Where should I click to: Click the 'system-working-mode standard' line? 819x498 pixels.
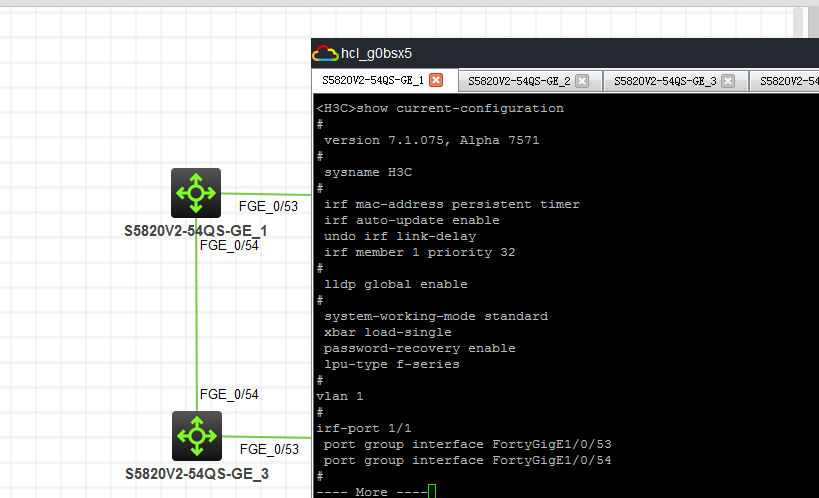[x=436, y=316]
